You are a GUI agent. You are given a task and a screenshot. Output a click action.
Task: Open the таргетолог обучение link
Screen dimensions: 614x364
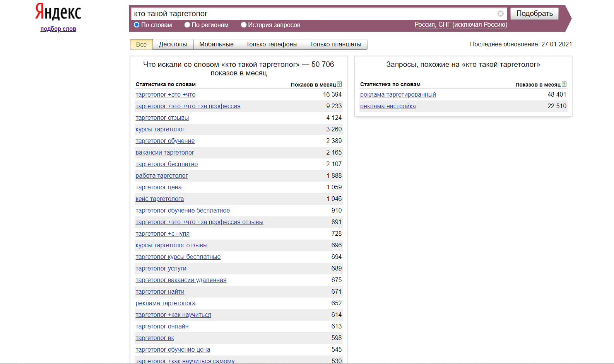pos(165,141)
